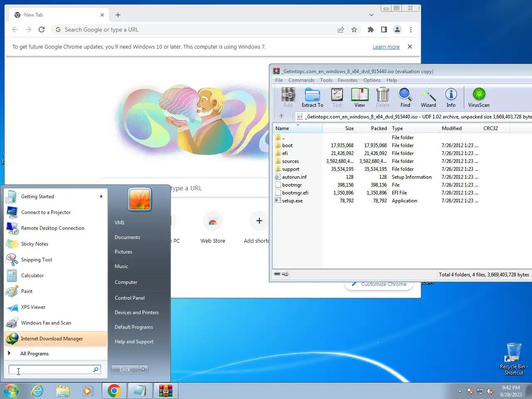Screen dimensions: 532x399
Task: Open Chrome profile avatar icon
Action: [397, 30]
